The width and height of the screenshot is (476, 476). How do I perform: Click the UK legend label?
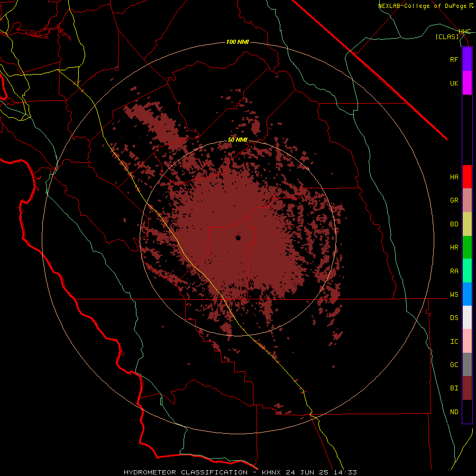click(454, 83)
